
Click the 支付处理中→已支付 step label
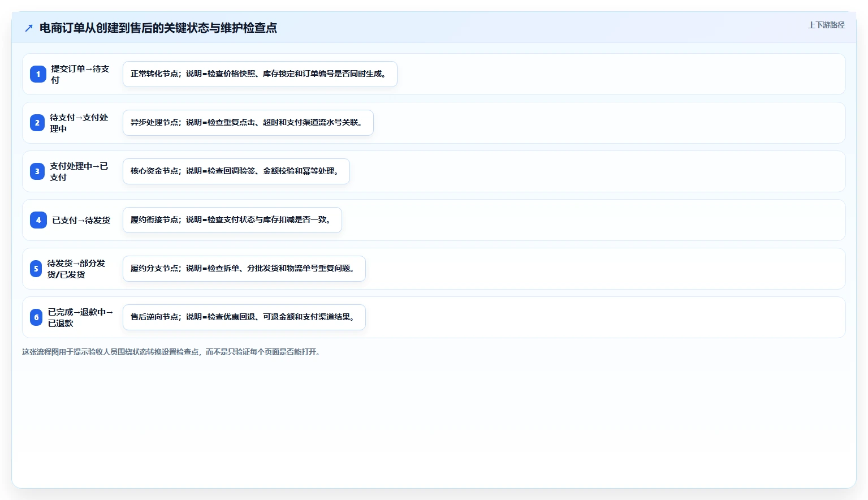(x=79, y=171)
